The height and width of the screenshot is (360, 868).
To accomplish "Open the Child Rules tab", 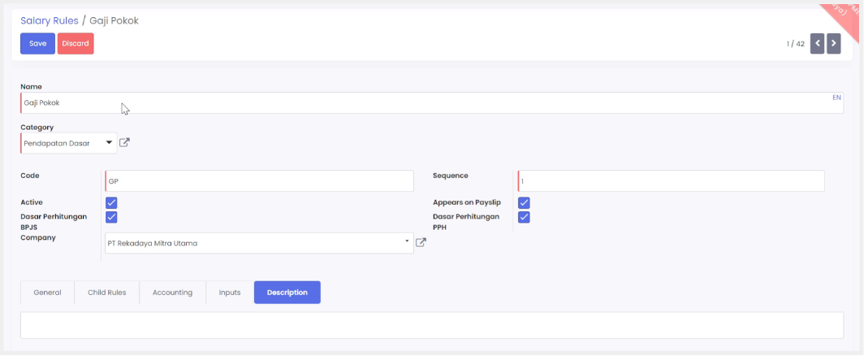I will 106,293.
